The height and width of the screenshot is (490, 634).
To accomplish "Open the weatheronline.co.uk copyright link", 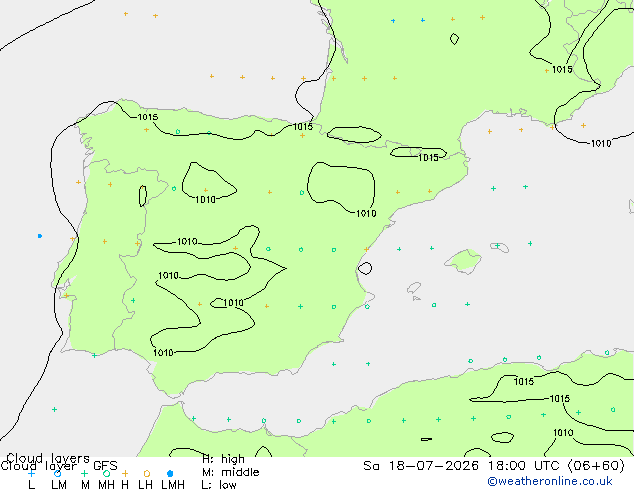I will click(549, 481).
